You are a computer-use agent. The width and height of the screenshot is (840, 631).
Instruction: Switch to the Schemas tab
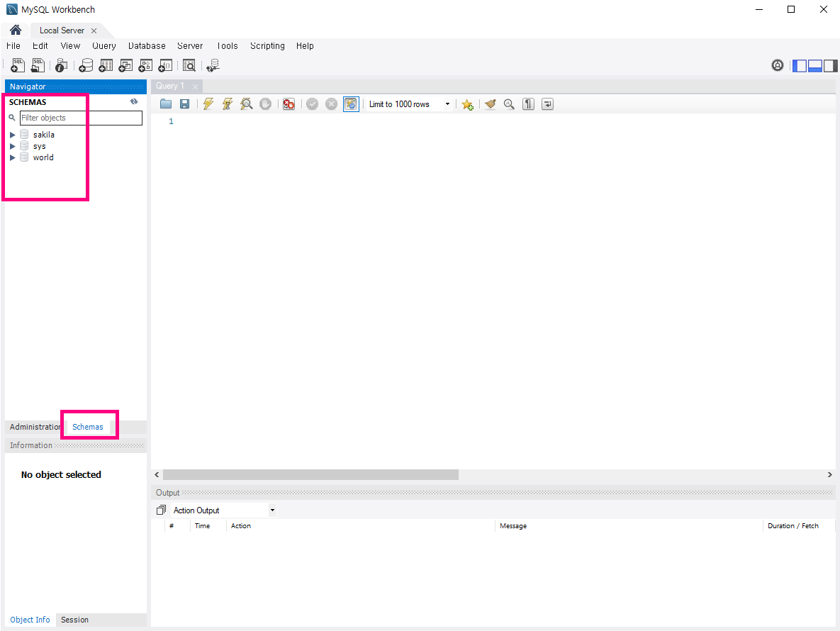[x=87, y=427]
